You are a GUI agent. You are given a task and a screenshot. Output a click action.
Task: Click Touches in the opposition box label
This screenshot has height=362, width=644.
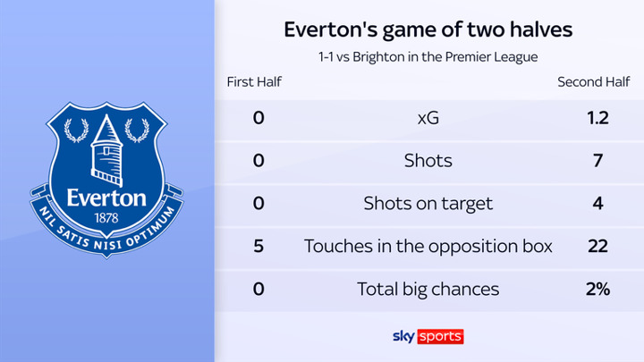(x=428, y=246)
